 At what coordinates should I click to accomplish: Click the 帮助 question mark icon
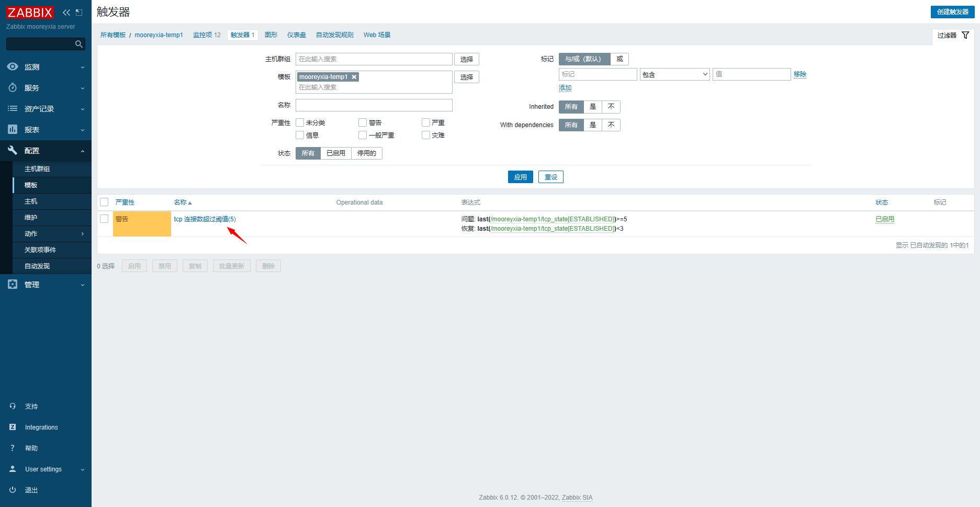[13, 448]
